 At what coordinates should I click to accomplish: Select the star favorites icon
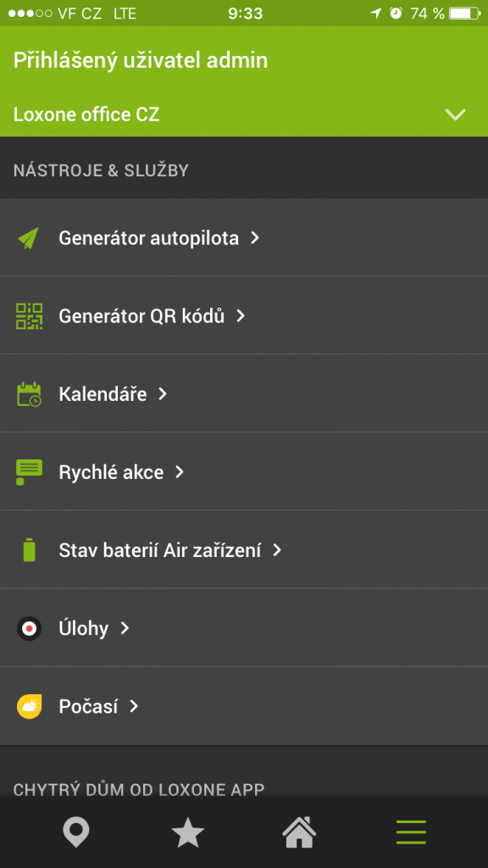point(187,832)
